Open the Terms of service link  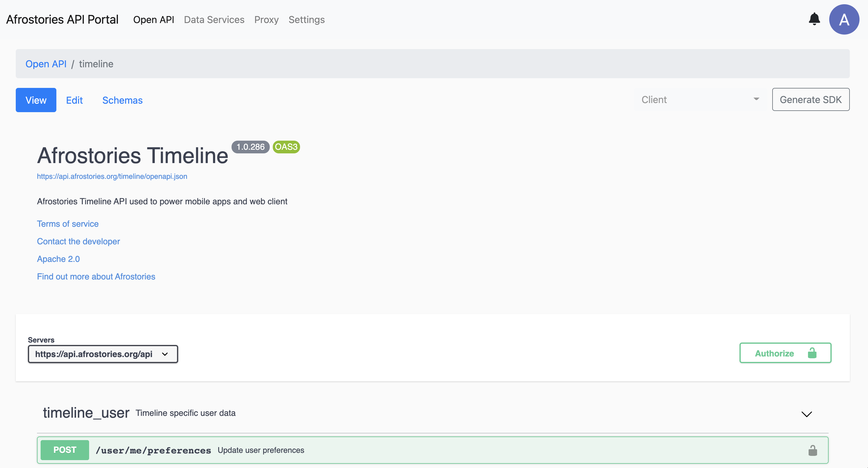(x=68, y=224)
